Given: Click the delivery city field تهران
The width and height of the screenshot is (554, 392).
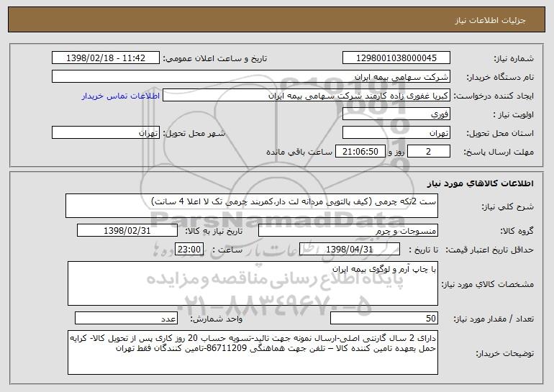Looking at the screenshot, I should (x=106, y=133).
